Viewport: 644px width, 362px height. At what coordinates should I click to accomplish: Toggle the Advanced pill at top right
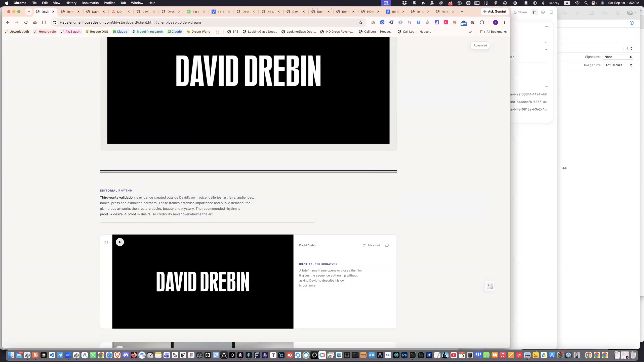[x=480, y=46]
